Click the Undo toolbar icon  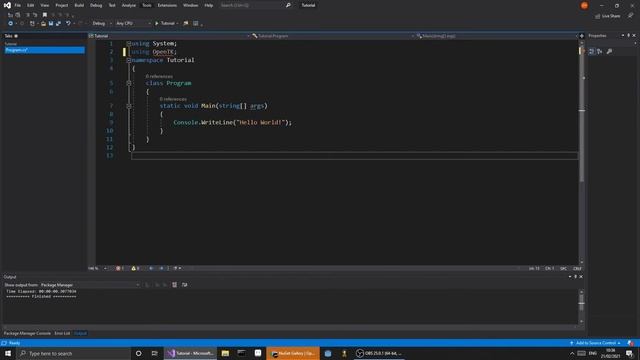click(x=68, y=23)
